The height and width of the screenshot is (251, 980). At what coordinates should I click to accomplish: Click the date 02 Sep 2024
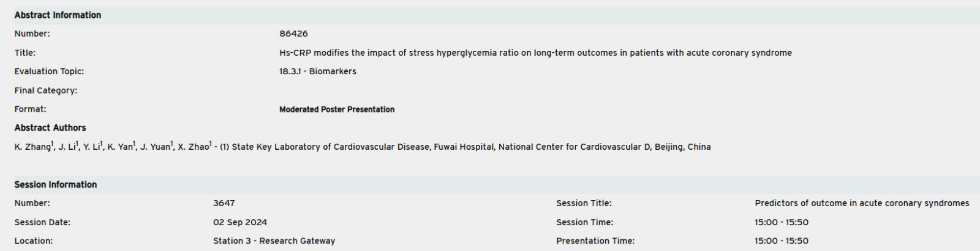(x=239, y=222)
